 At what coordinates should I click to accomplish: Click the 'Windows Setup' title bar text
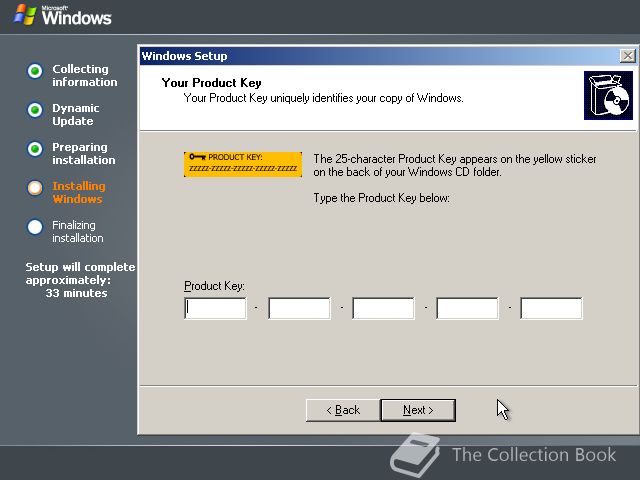(184, 56)
